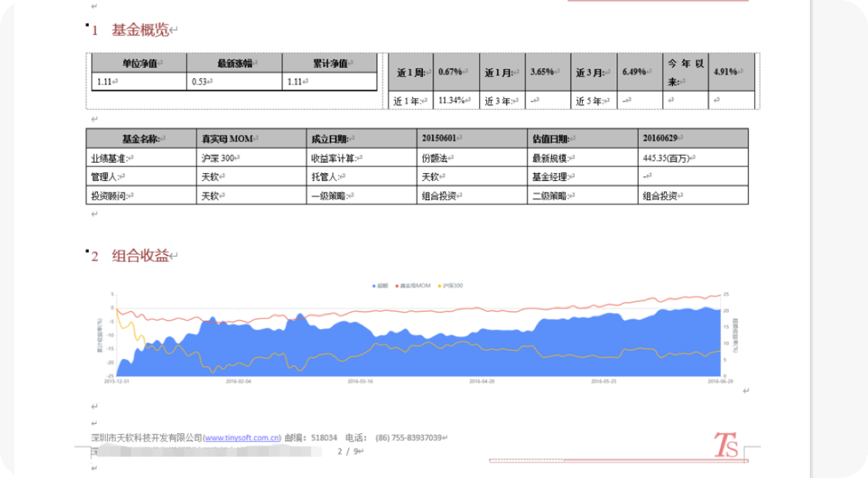Open the www.tinysoft.com.cn hyperlink

tap(242, 438)
